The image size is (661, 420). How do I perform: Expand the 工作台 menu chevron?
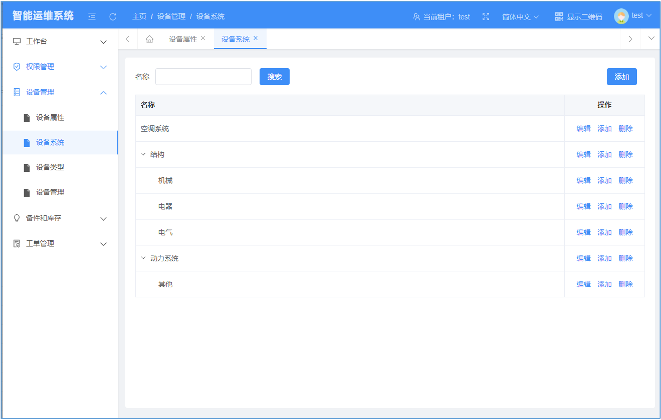(103, 42)
